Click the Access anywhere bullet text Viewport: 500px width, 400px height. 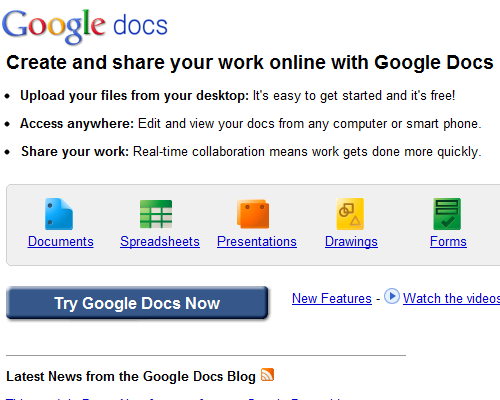pos(251,124)
